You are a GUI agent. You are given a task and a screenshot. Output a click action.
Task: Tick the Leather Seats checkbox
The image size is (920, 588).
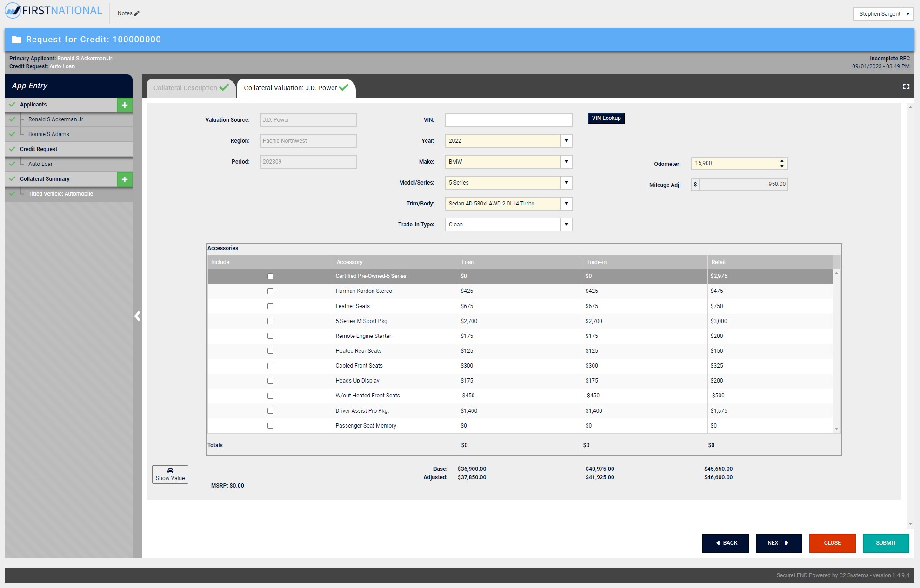[x=270, y=306]
